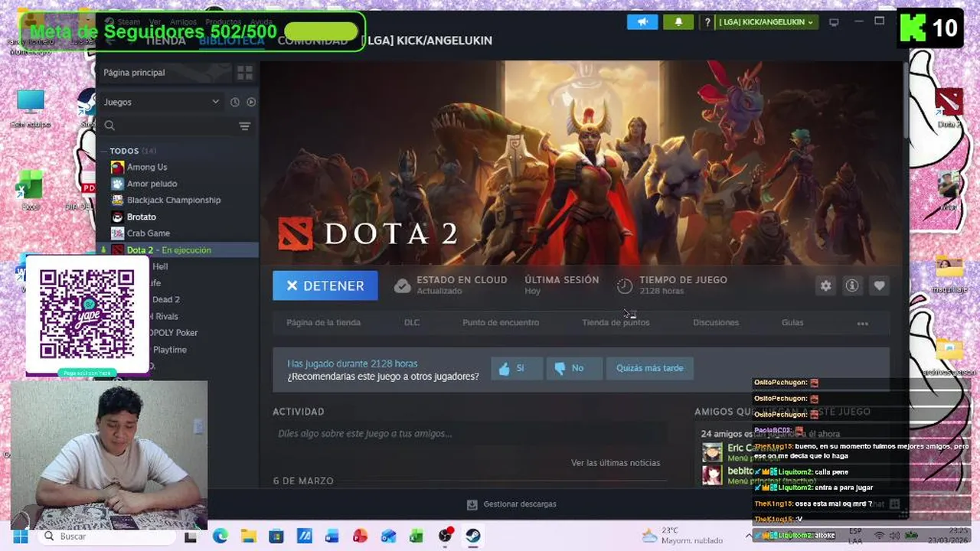Switch to the BIBLIOTECA tab
The height and width of the screenshot is (551, 980).
pyautogui.click(x=232, y=41)
